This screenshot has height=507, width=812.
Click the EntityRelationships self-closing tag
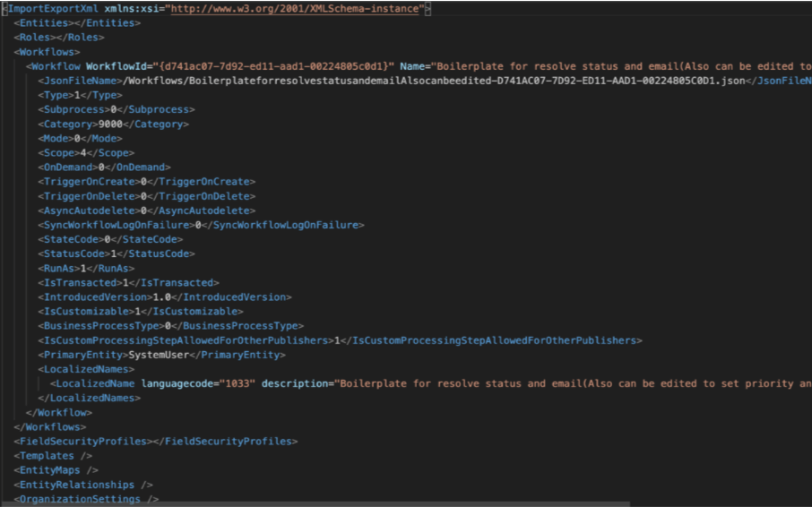click(x=83, y=485)
